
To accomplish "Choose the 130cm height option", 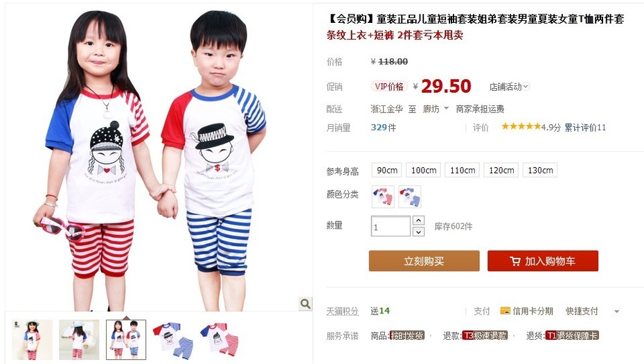I will pyautogui.click(x=540, y=170).
